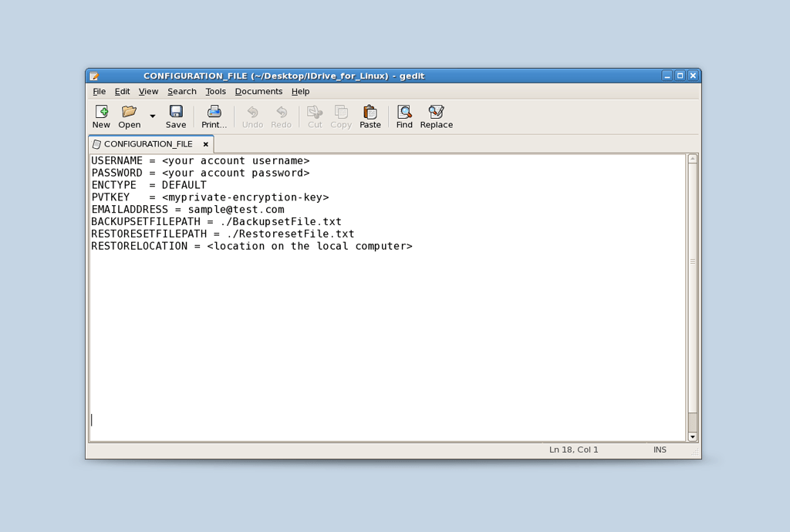Expand the Open recent files dropdown arrow
The image size is (790, 532).
point(153,116)
